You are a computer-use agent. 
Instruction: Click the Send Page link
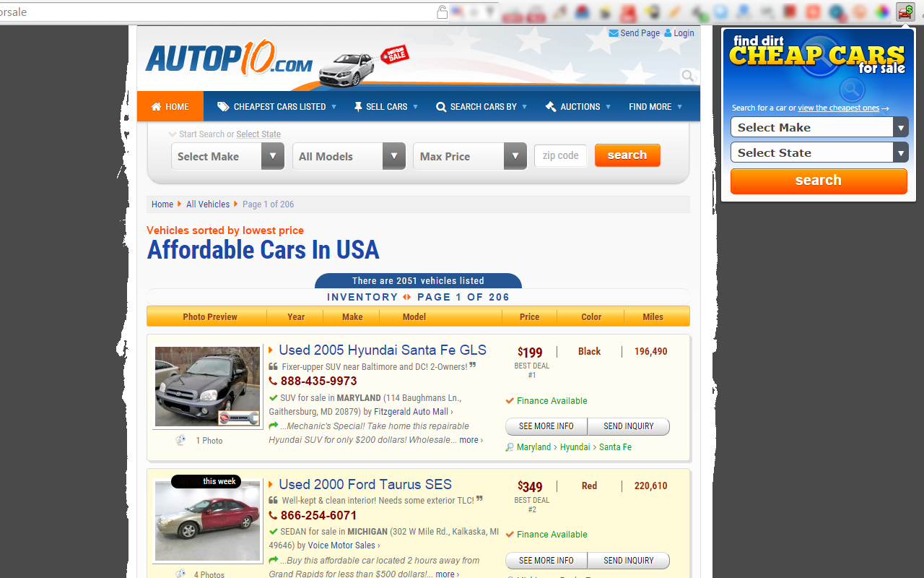[635, 33]
